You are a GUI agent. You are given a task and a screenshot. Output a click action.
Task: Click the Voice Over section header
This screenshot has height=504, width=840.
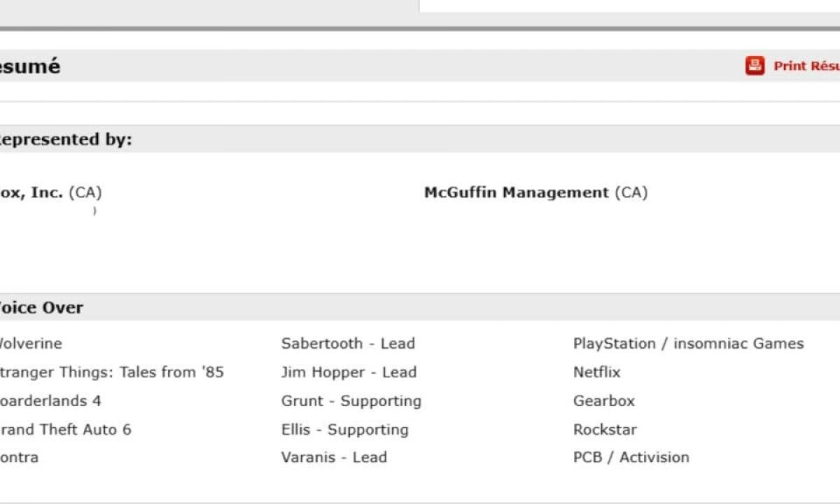click(420, 307)
